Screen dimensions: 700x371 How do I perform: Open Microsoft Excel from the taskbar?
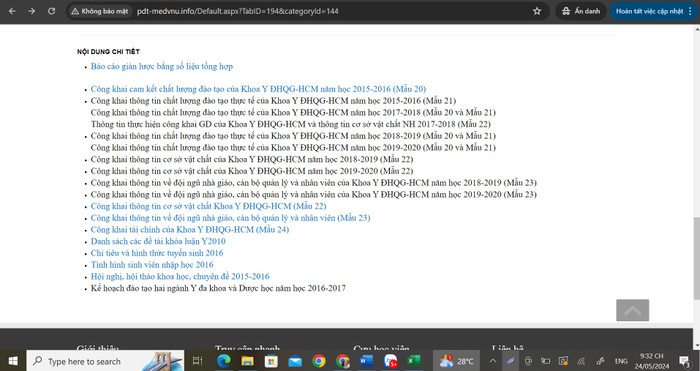(414, 361)
